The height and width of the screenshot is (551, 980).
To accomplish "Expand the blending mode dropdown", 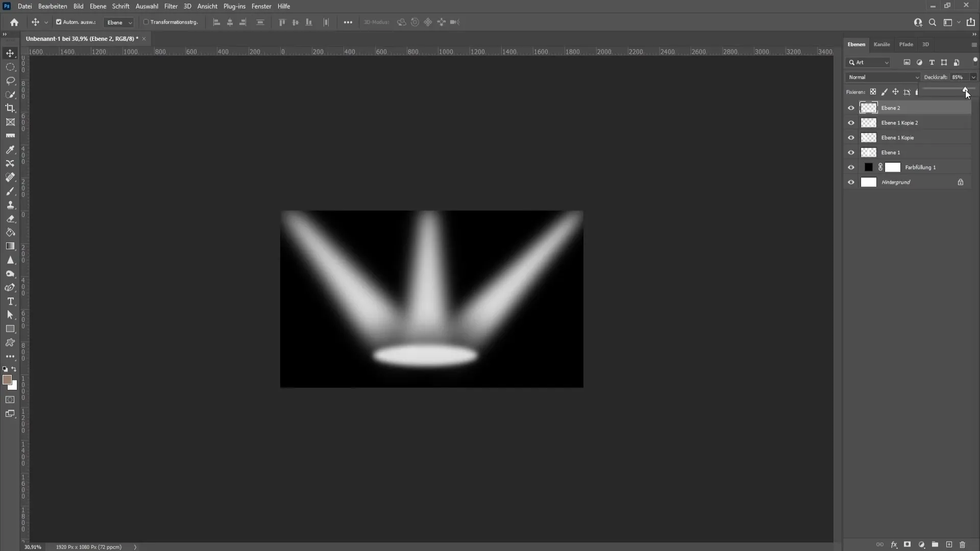I will (x=917, y=77).
